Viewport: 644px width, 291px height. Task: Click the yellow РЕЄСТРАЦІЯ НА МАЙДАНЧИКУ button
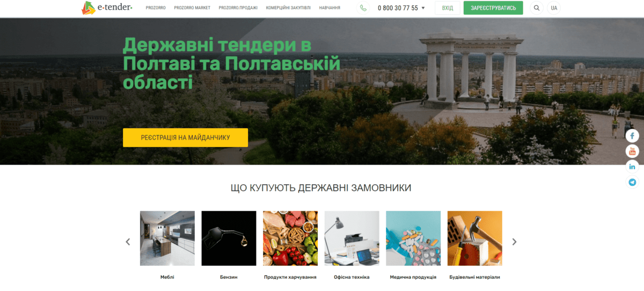point(185,137)
